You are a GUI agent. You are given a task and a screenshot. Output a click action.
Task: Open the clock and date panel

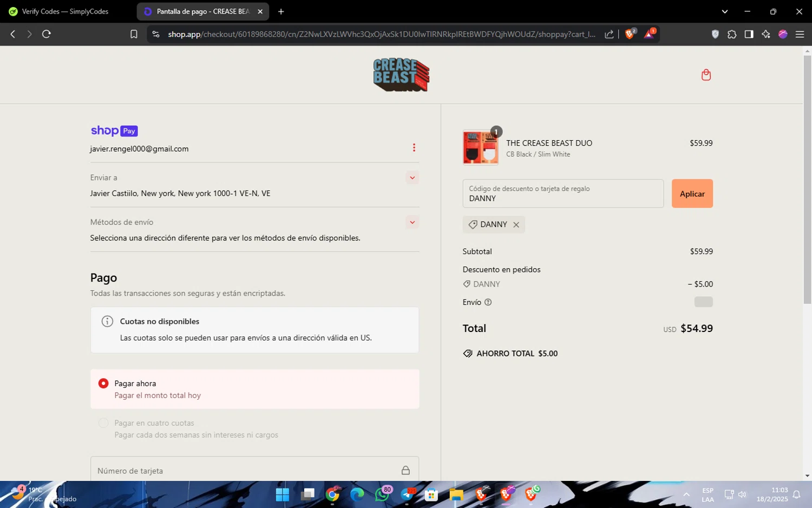point(772,494)
